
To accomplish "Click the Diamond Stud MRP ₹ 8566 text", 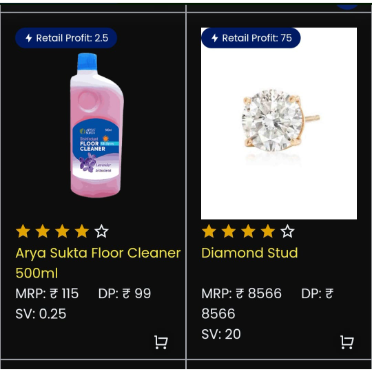I will click(x=242, y=294).
